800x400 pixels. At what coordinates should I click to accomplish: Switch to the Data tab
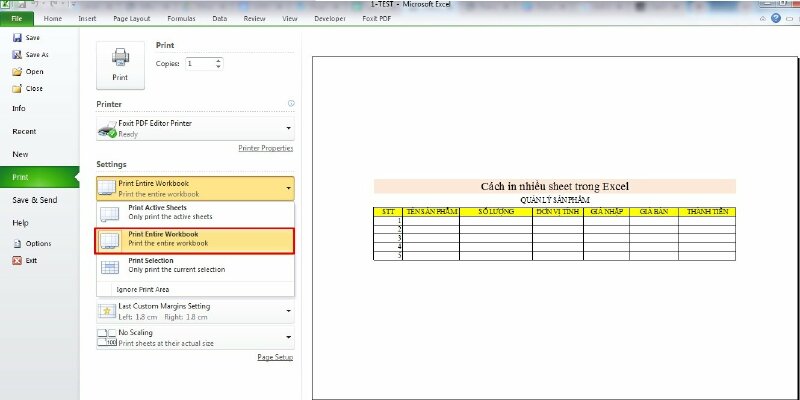tap(220, 19)
